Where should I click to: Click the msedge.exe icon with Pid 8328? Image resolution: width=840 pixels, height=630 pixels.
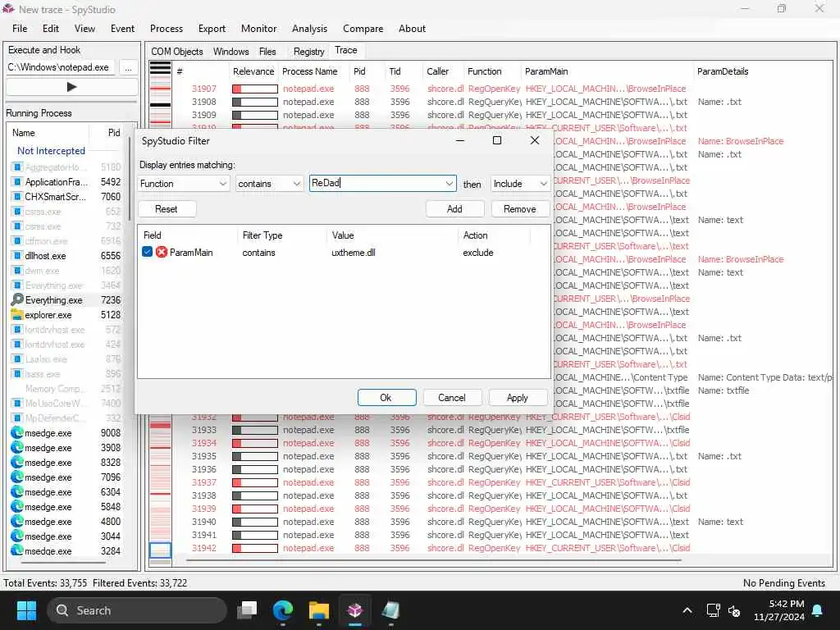17,463
